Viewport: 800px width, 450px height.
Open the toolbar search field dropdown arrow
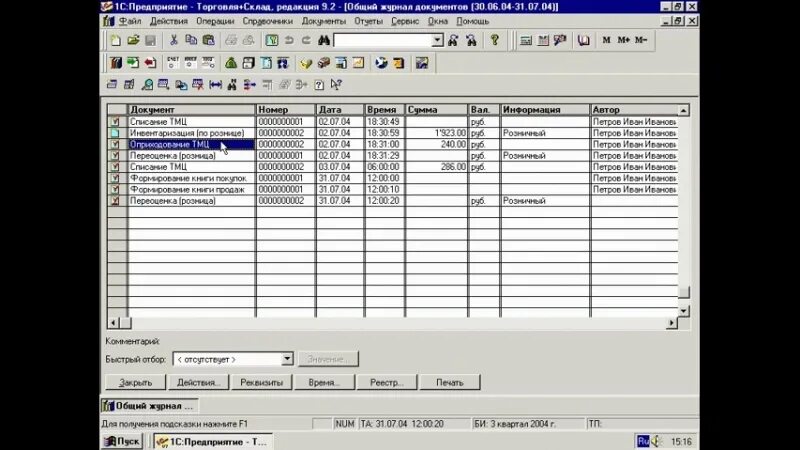(437, 40)
